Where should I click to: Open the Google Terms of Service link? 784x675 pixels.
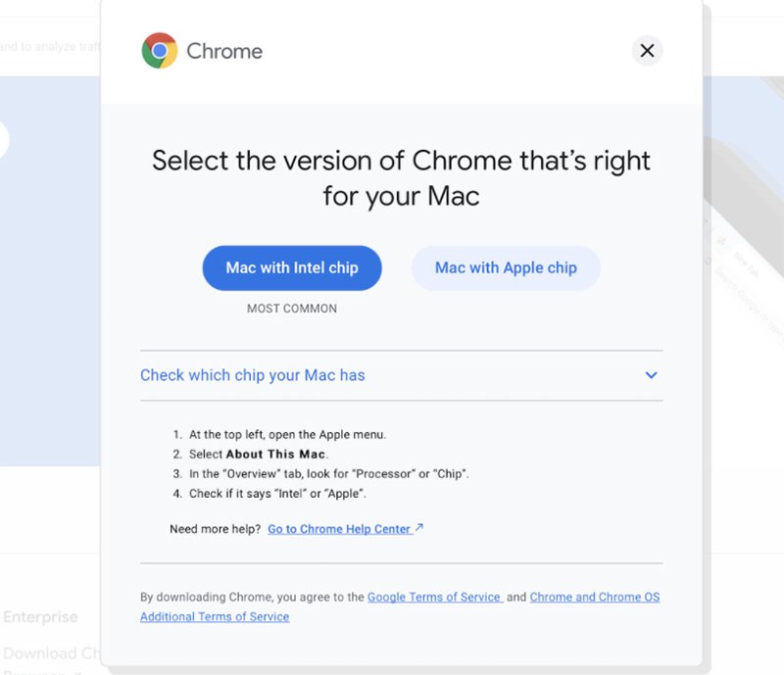(434, 597)
